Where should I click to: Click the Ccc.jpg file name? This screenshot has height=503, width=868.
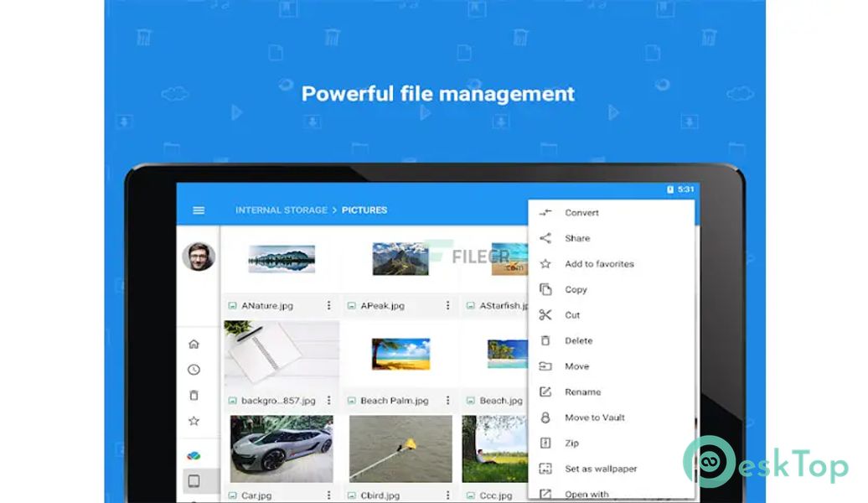tap(496, 495)
